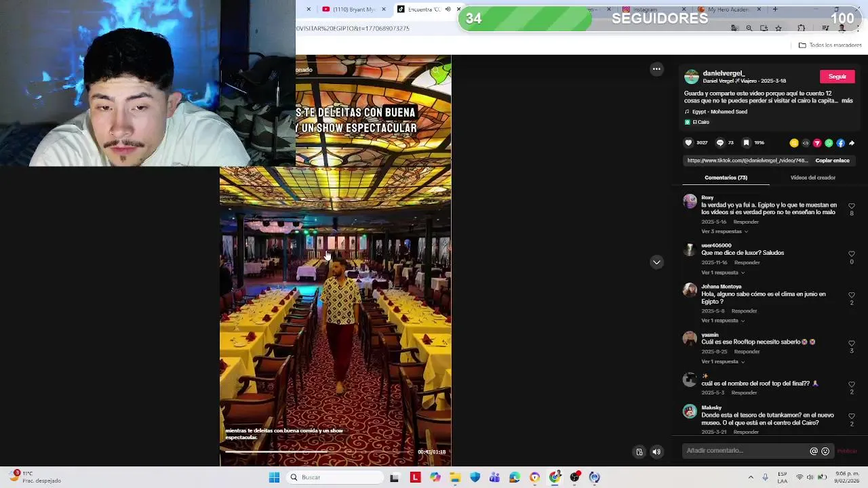This screenshot has height=488, width=868.
Task: Click the embed code icon
Action: coord(806,143)
